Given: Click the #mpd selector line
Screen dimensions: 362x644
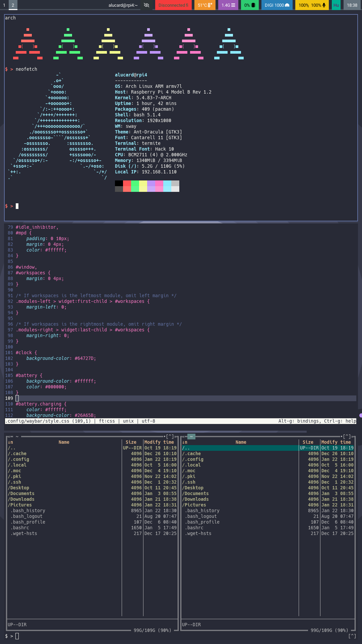Looking at the screenshot, I should (23, 233).
